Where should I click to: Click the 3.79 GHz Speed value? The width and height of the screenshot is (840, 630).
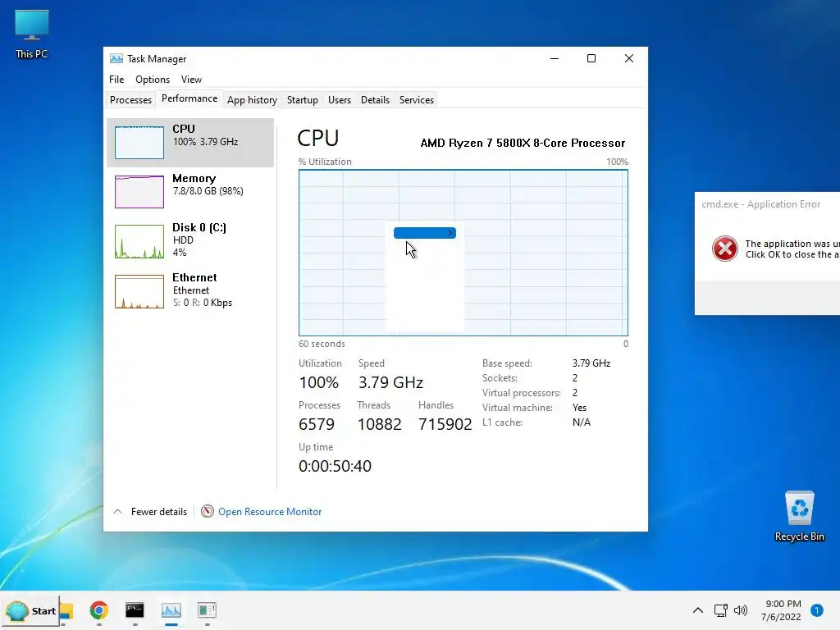(390, 382)
